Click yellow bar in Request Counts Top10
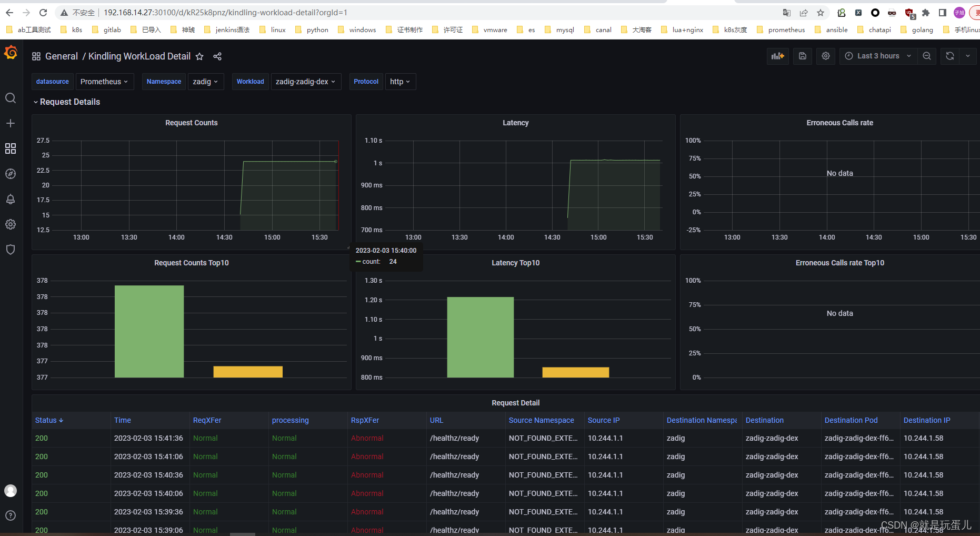This screenshot has width=980, height=536. [248, 372]
